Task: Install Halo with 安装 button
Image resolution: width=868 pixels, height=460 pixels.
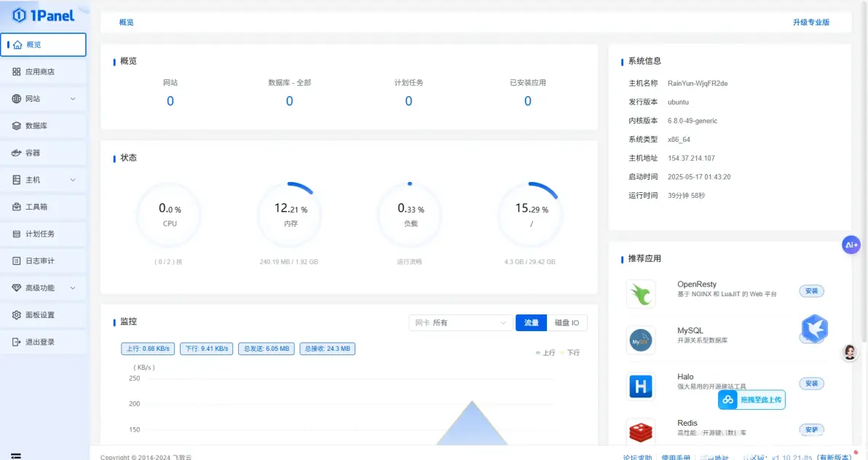Action: [811, 384]
